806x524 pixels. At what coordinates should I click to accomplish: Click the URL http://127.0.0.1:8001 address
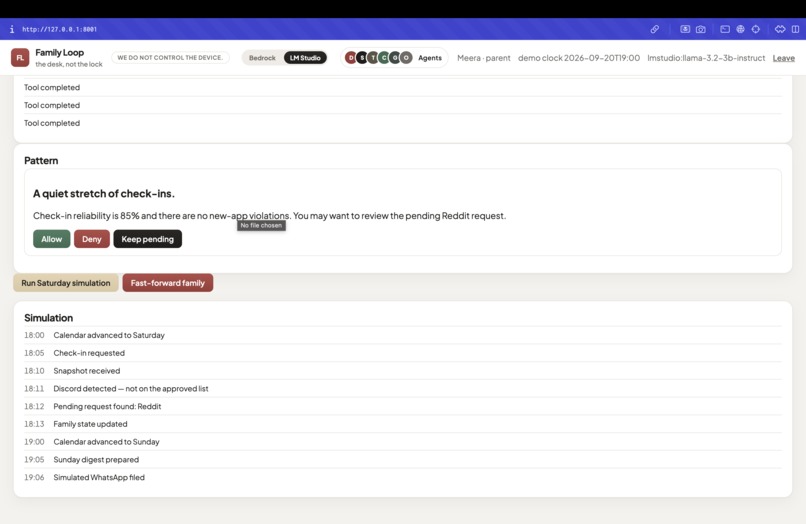[59, 29]
